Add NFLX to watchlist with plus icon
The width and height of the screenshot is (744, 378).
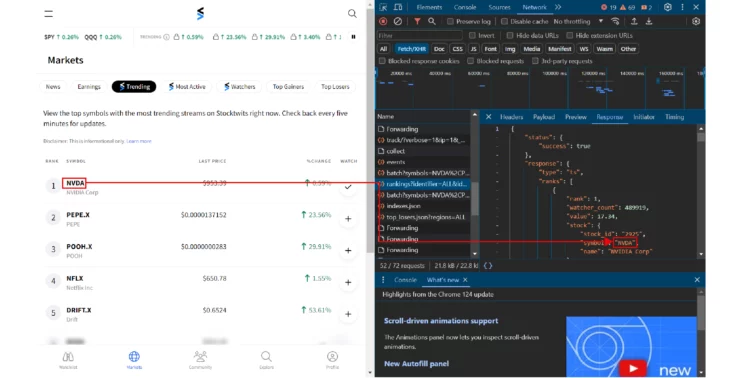coord(348,282)
